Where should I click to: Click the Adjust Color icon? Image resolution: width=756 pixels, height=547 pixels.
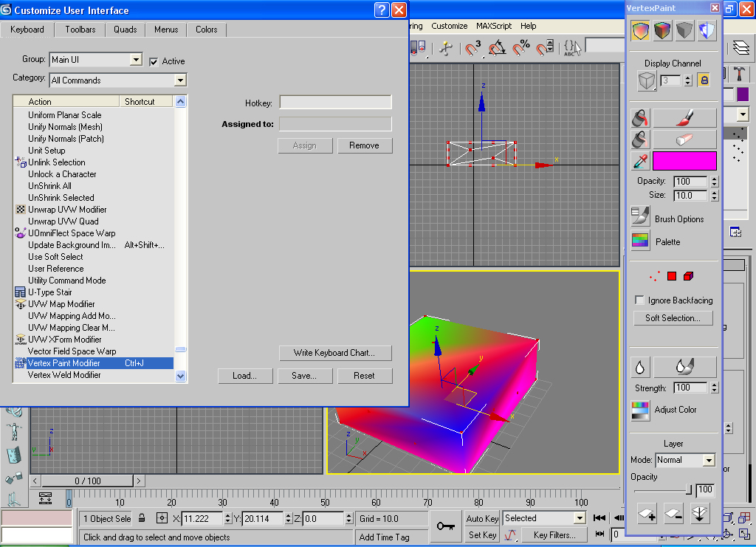[x=640, y=410]
